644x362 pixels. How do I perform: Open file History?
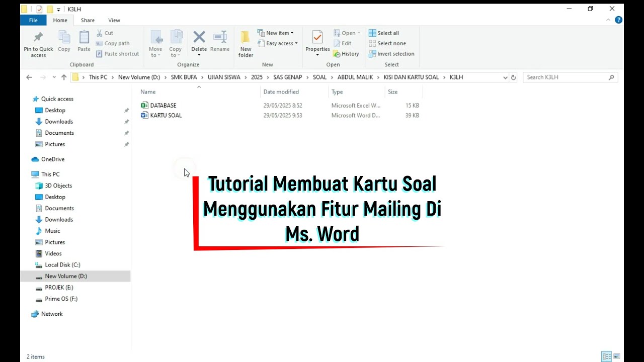tap(346, 54)
